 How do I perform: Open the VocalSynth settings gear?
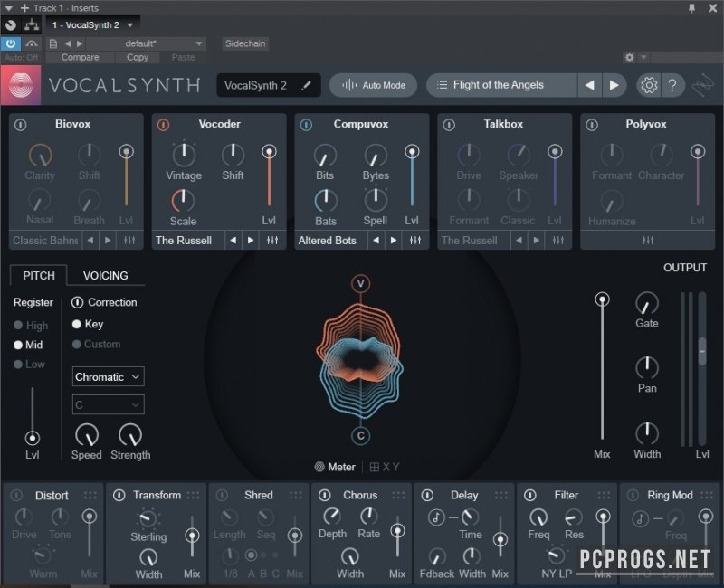(x=649, y=85)
